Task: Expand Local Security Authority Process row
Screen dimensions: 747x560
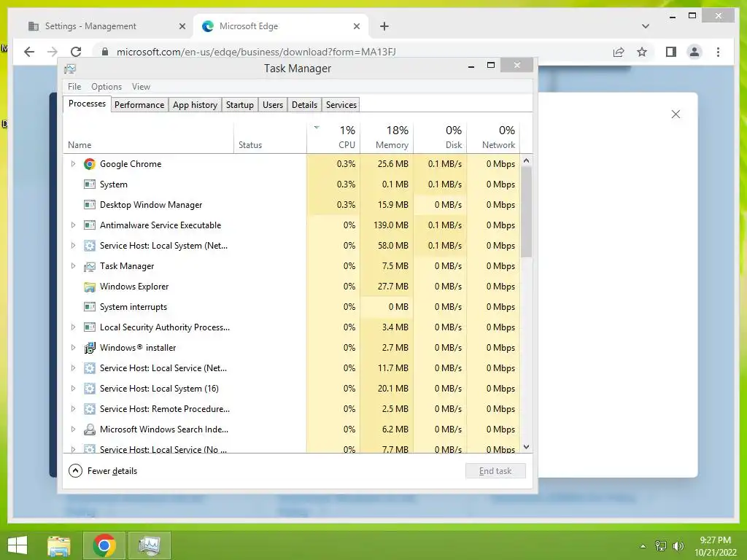Action: (73, 327)
